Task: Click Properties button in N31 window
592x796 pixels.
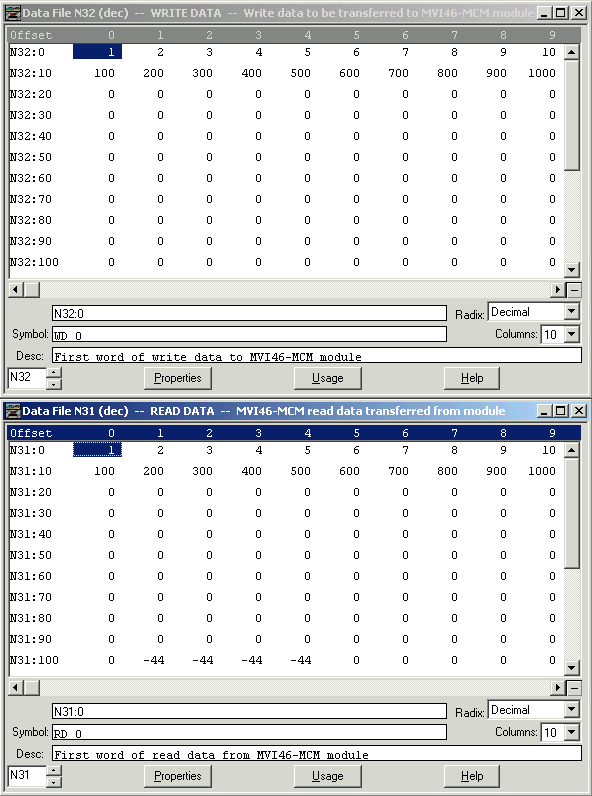Action: point(178,776)
